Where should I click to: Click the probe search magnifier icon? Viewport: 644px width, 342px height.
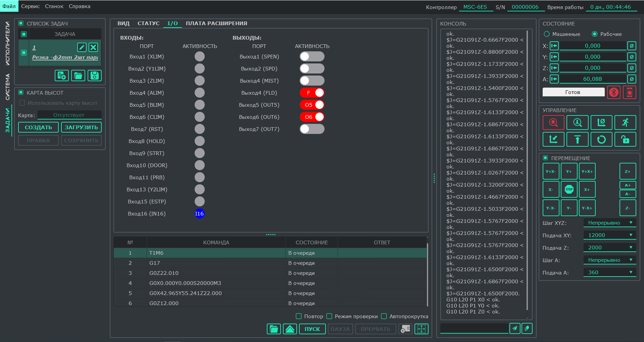577,123
